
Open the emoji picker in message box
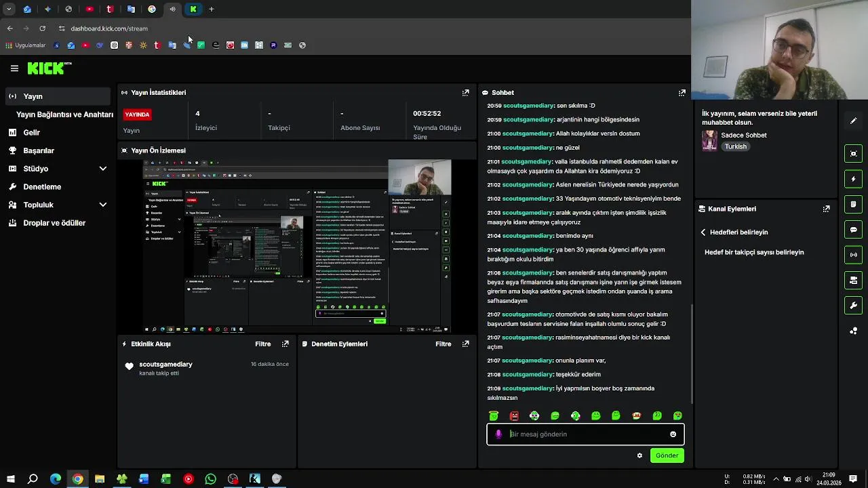(x=673, y=434)
